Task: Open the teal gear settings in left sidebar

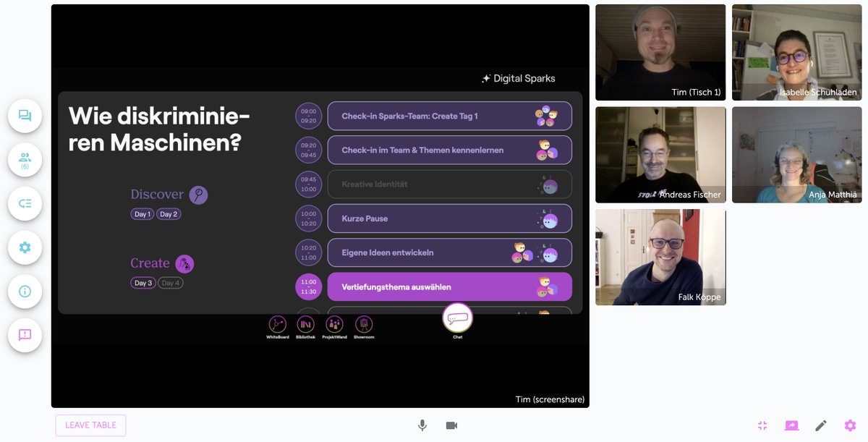Action: [25, 247]
